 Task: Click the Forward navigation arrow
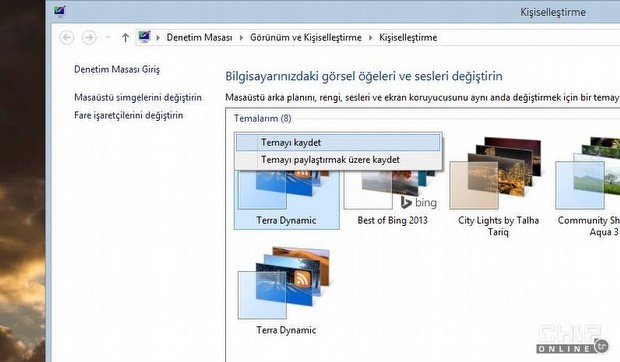(x=89, y=38)
